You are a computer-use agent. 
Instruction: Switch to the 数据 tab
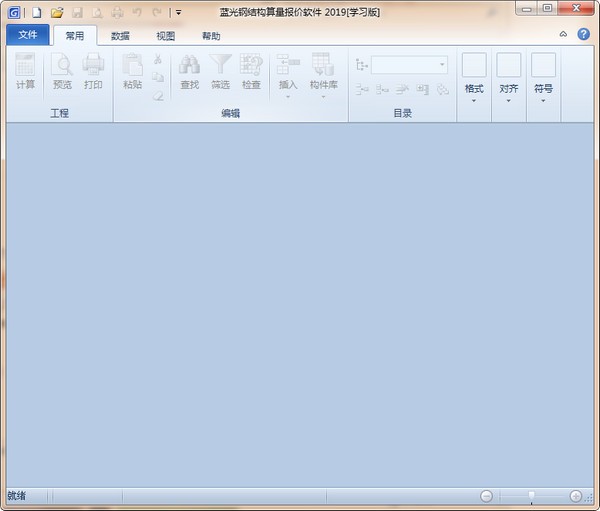[x=120, y=36]
